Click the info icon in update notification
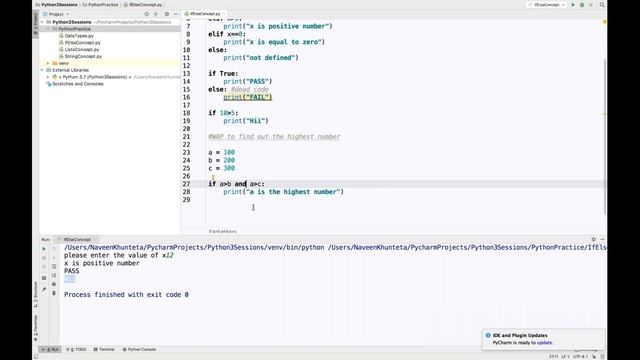The image size is (640, 360). coord(488,335)
